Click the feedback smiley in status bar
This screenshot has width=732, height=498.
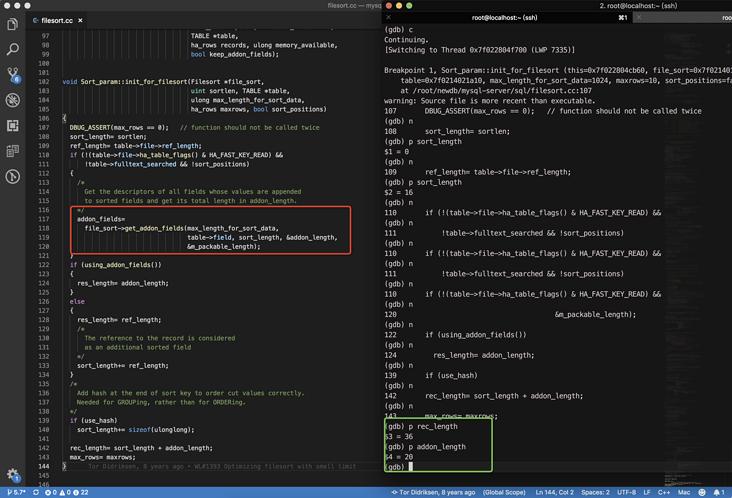[702, 492]
